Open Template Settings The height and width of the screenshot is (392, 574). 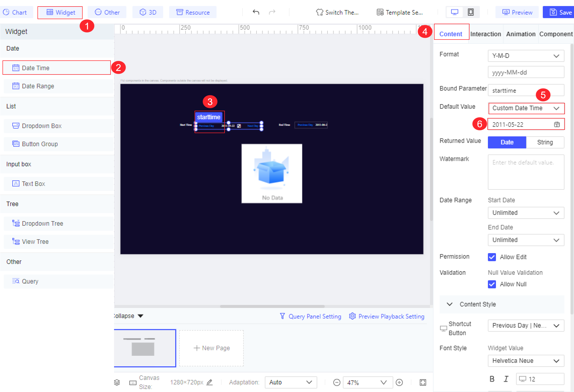point(400,12)
